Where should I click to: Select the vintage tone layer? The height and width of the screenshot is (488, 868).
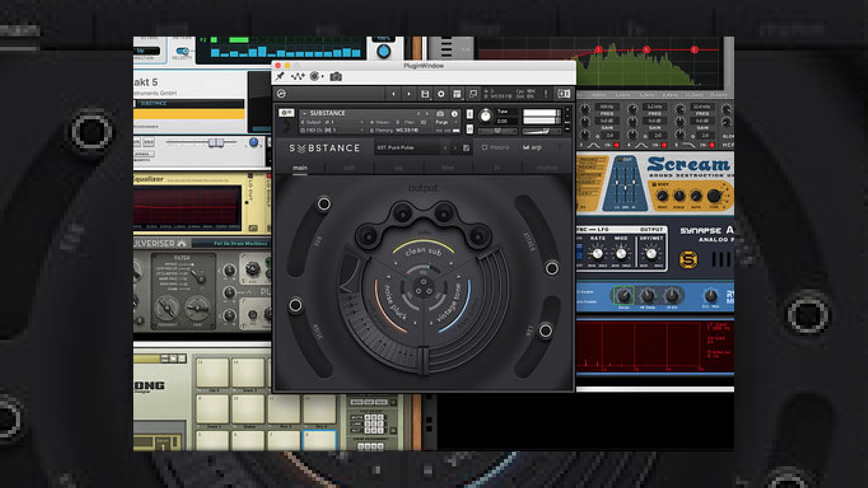tap(449, 302)
